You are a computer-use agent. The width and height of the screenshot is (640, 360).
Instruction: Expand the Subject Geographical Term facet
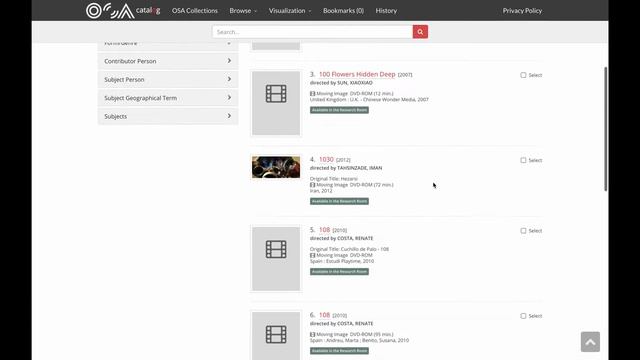pyautogui.click(x=168, y=98)
